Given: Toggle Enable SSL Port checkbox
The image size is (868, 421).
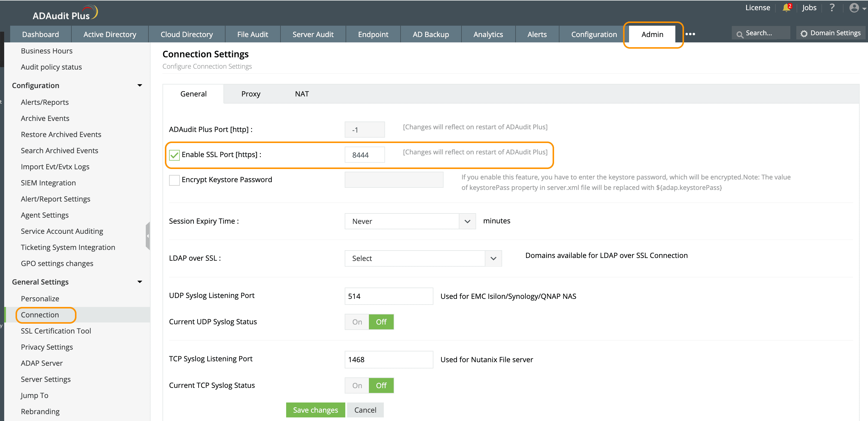Looking at the screenshot, I should click(x=174, y=155).
